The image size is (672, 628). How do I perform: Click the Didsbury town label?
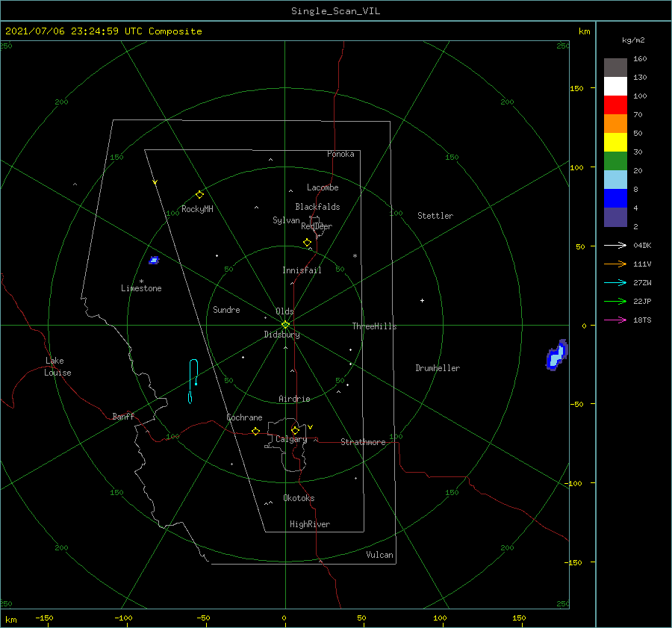282,335
